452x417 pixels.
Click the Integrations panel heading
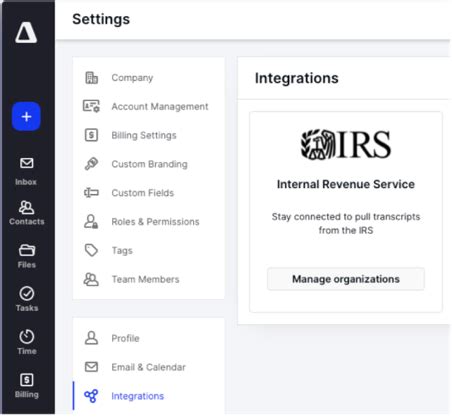pos(297,78)
